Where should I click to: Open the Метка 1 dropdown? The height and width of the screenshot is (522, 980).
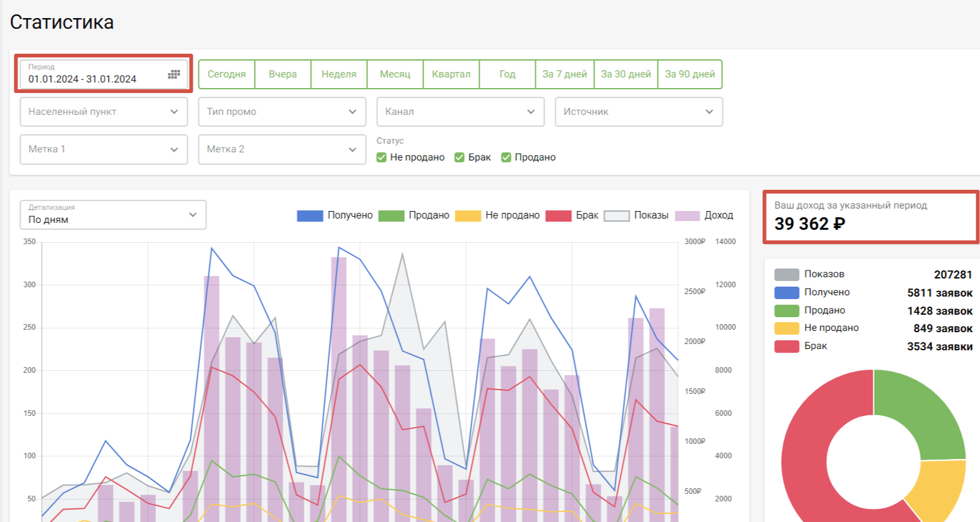(104, 149)
